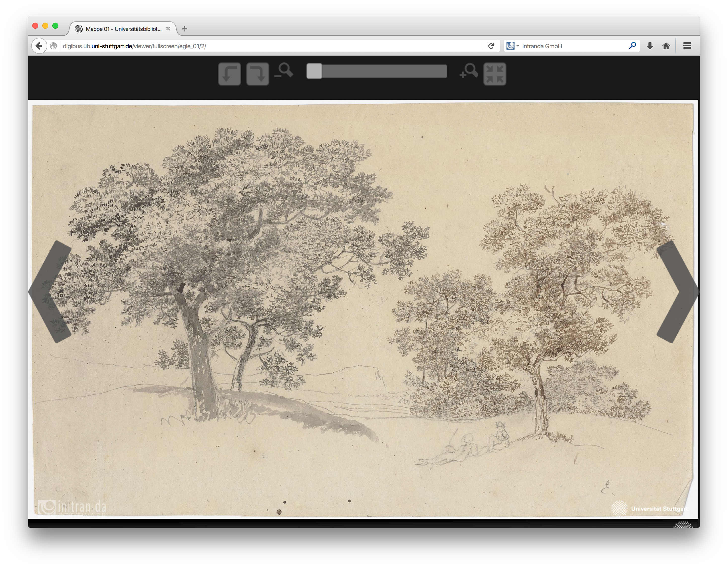Select the Mappe 01 tab
Image resolution: width=728 pixels, height=568 pixels.
pos(123,29)
